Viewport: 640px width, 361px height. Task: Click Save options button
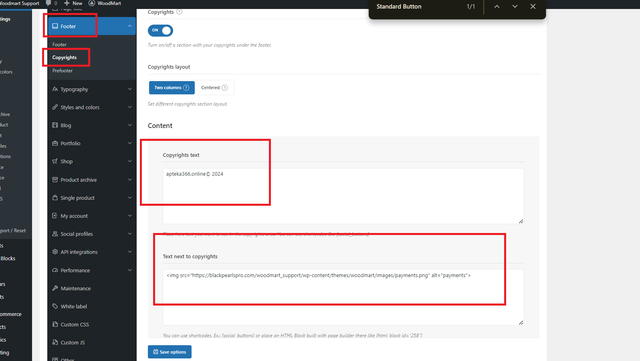coord(169,352)
